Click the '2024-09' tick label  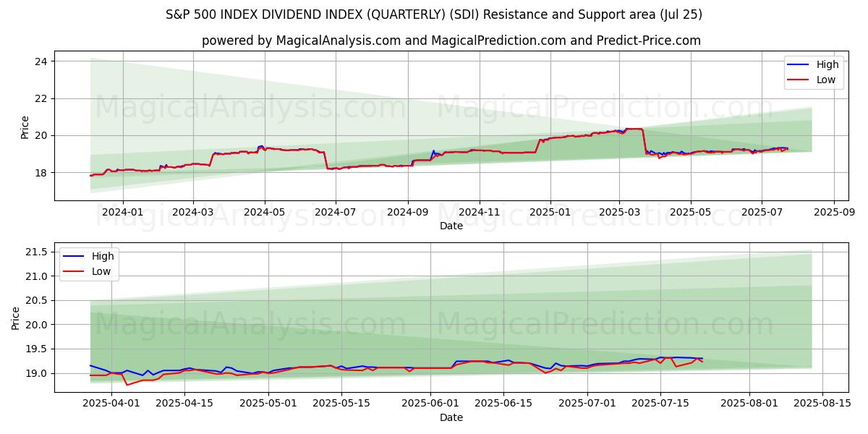pyautogui.click(x=407, y=212)
